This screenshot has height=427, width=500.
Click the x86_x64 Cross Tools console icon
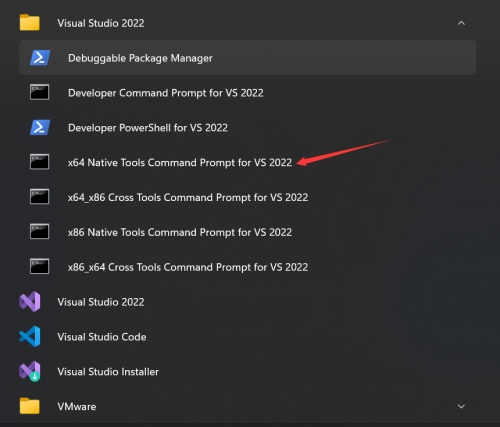pos(39,267)
